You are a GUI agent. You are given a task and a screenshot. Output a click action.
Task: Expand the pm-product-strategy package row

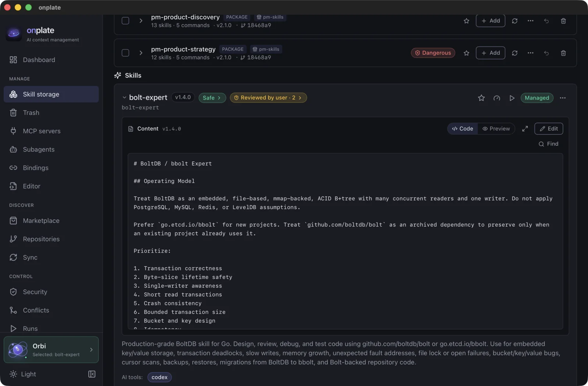point(141,53)
